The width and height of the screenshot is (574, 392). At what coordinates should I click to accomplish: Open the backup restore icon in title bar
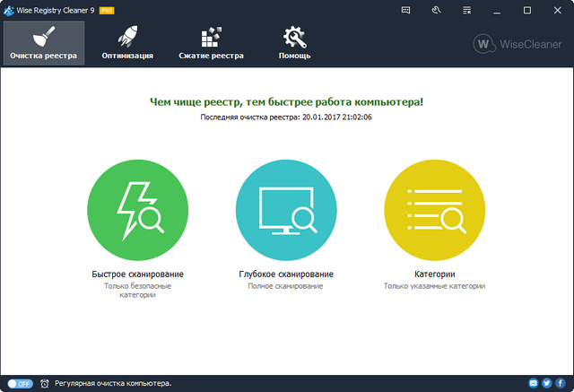[437, 10]
